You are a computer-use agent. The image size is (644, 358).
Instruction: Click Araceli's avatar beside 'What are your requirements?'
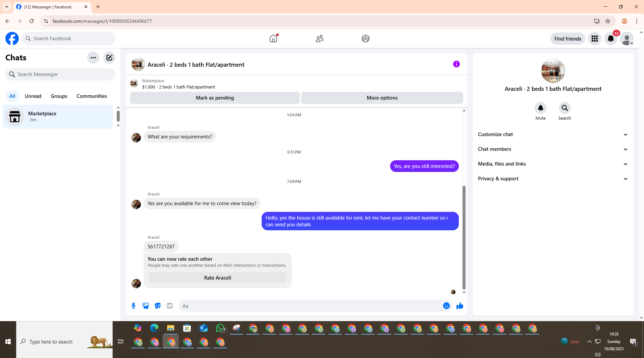click(136, 138)
